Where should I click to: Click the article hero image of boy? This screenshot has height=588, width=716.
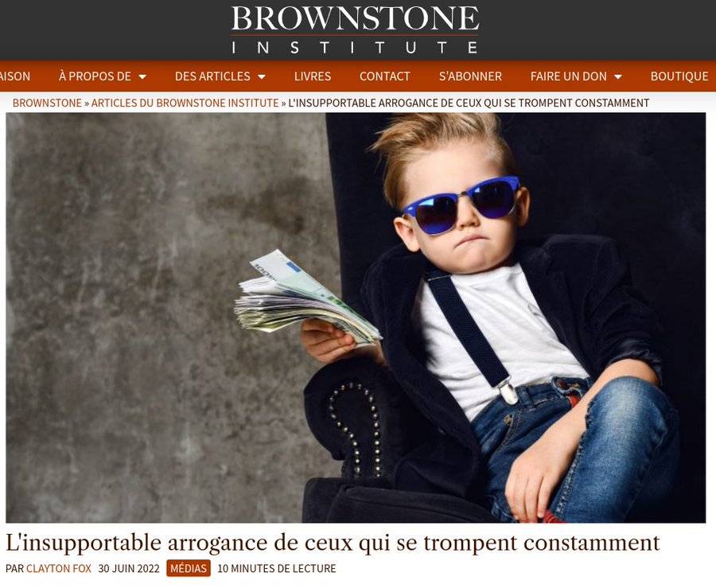point(356,317)
